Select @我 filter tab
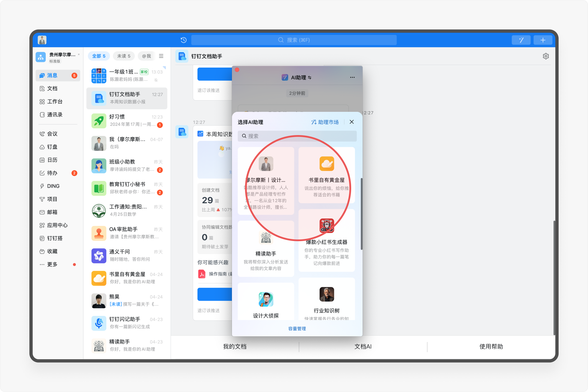This screenshot has width=588, height=392. [x=146, y=56]
